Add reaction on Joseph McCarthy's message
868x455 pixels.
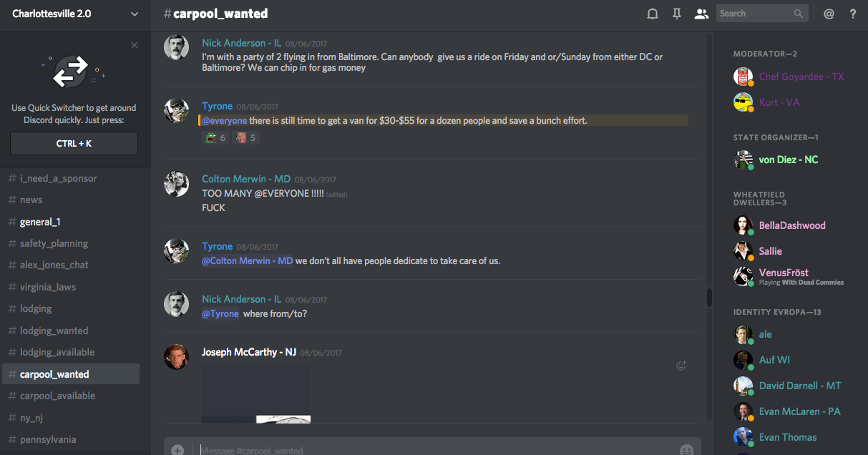pos(681,366)
